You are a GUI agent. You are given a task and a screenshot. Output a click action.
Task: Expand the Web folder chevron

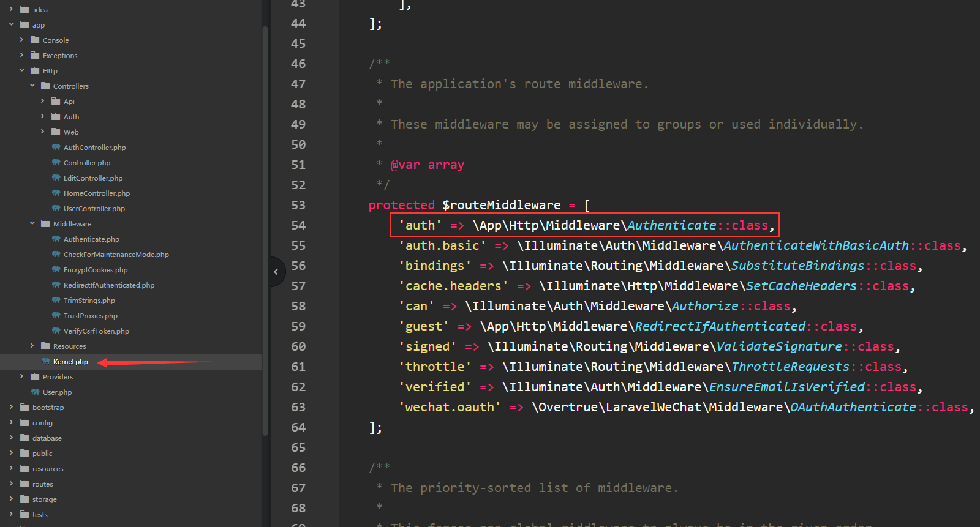42,132
